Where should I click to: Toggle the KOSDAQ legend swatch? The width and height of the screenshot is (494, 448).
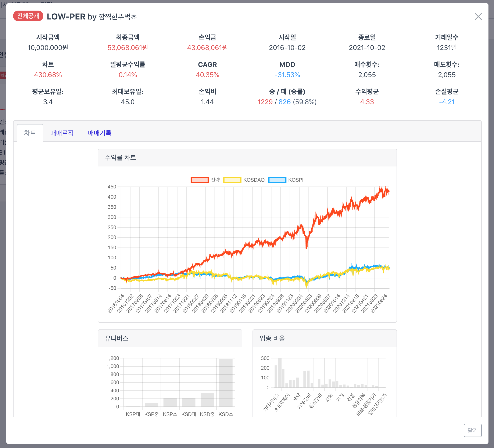pyautogui.click(x=232, y=180)
